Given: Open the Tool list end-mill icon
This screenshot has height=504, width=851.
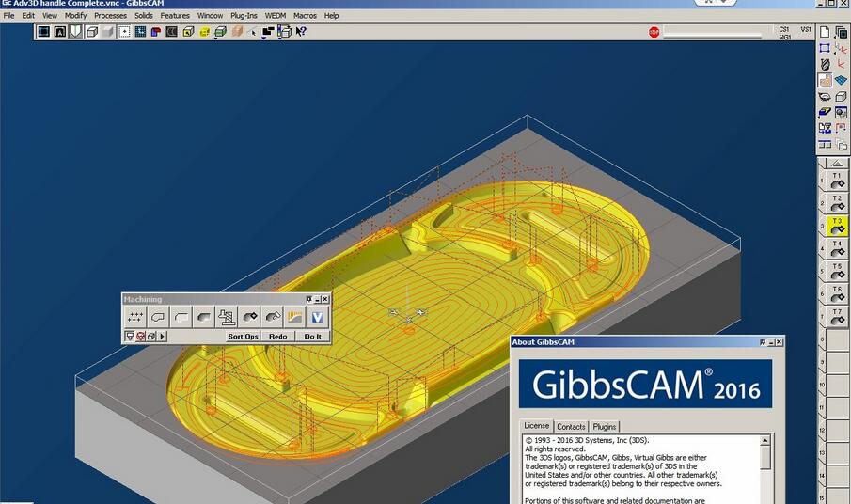Looking at the screenshot, I should coord(825,65).
